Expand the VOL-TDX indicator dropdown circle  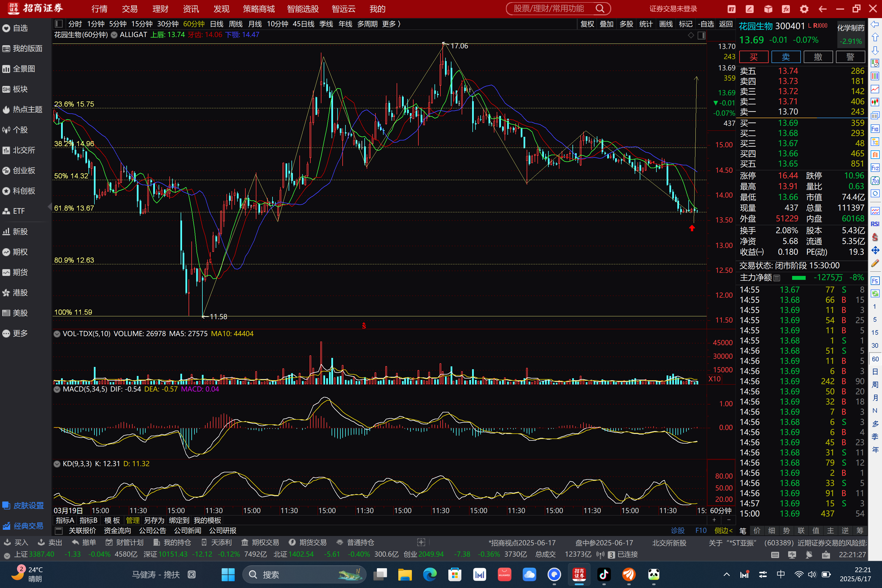tap(57, 334)
